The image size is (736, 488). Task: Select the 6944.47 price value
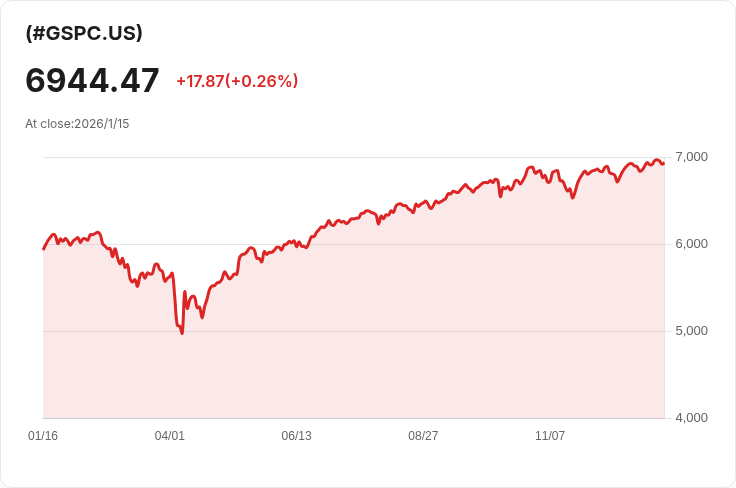92,81
